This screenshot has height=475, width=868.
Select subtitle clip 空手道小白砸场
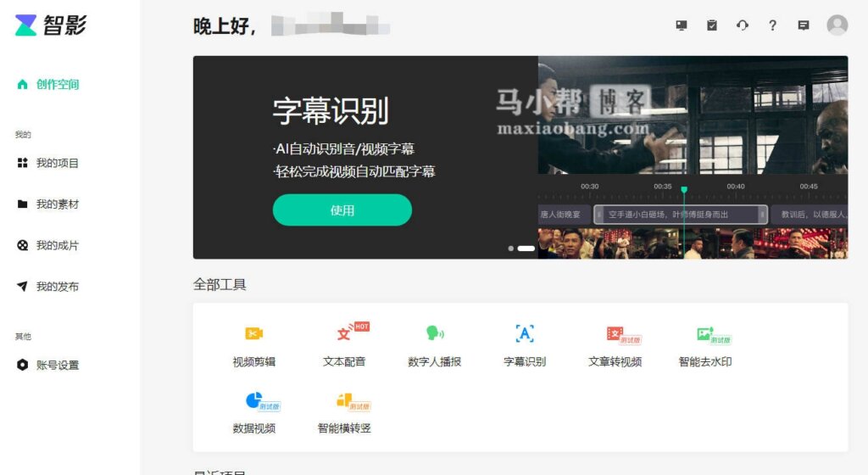(x=681, y=215)
